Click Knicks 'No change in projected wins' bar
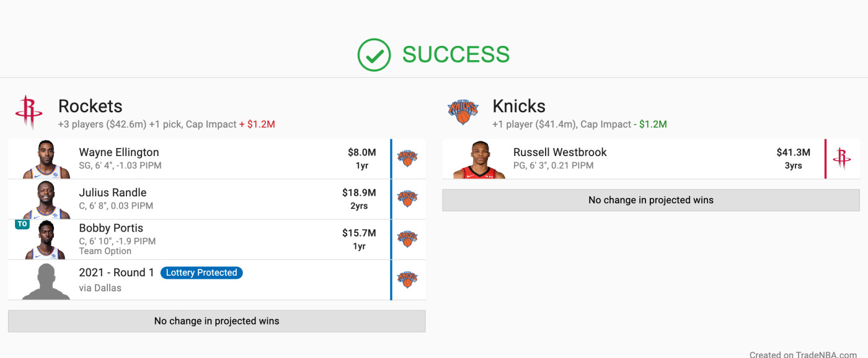This screenshot has width=868, height=358. 651,200
